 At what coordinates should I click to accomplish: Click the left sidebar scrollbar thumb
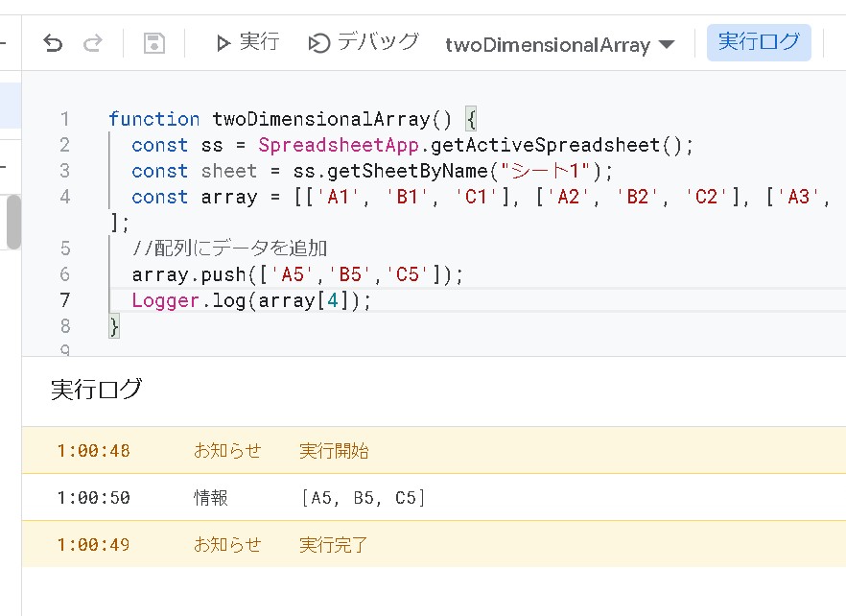(13, 222)
